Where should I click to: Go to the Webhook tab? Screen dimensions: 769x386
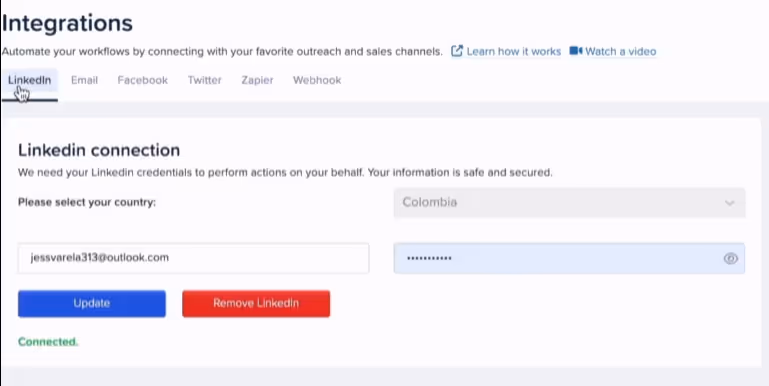317,80
